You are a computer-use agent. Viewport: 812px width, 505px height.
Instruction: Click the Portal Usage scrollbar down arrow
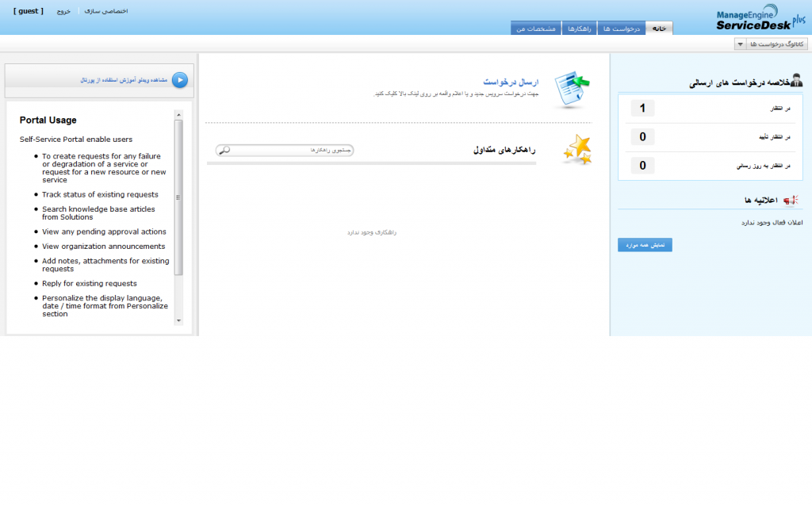(178, 320)
